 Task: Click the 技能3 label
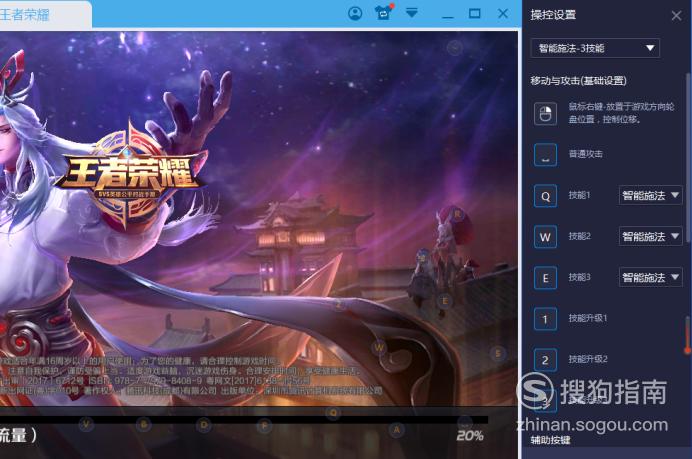click(579, 277)
